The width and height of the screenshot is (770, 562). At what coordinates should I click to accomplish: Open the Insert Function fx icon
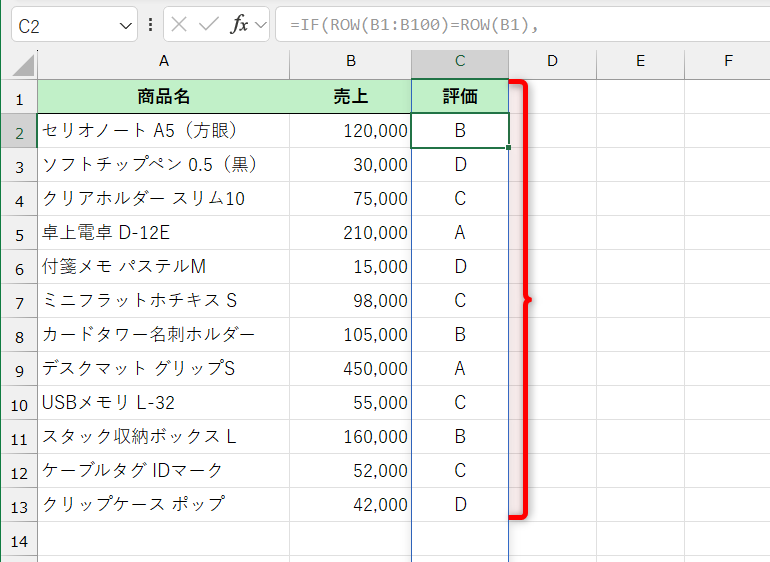239,24
